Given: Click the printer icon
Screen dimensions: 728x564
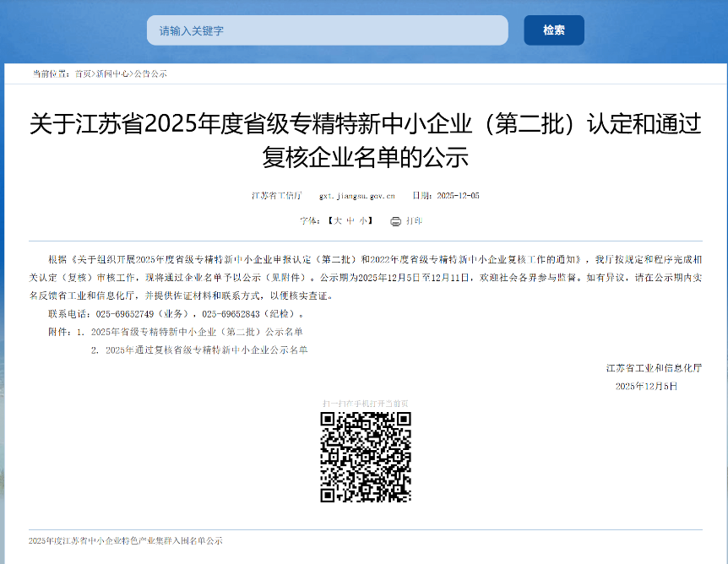Looking at the screenshot, I should [x=395, y=221].
